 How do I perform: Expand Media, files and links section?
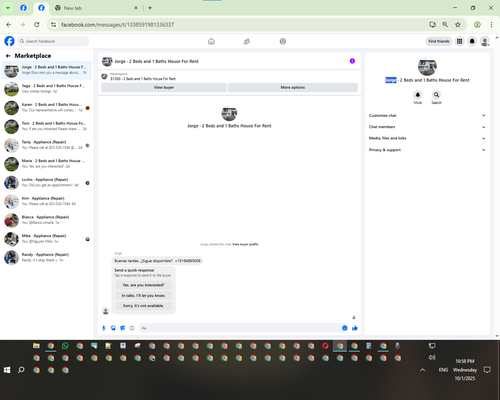(x=427, y=138)
